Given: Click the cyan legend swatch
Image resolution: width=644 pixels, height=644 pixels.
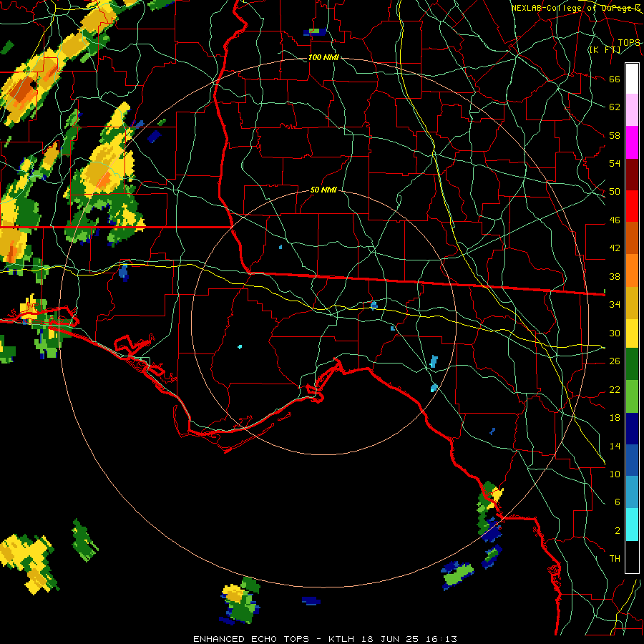Looking at the screenshot, I should pos(632,525).
